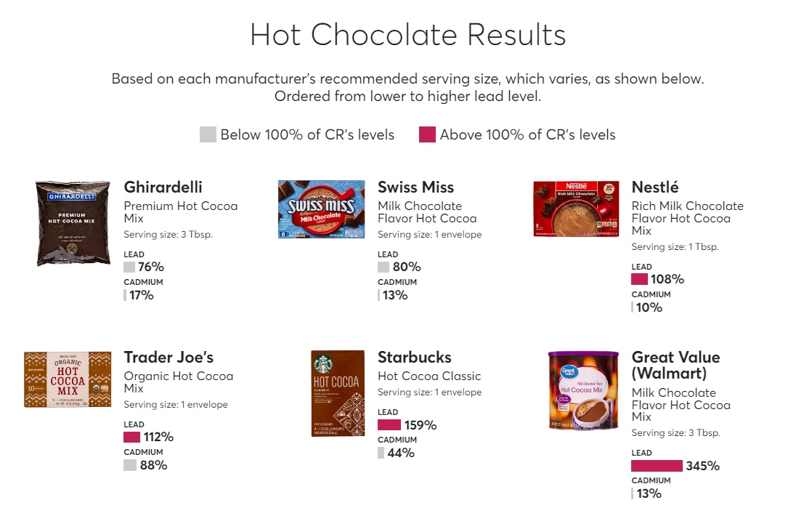
Task: Click Great Value's 345% lead bar
Action: click(x=657, y=466)
